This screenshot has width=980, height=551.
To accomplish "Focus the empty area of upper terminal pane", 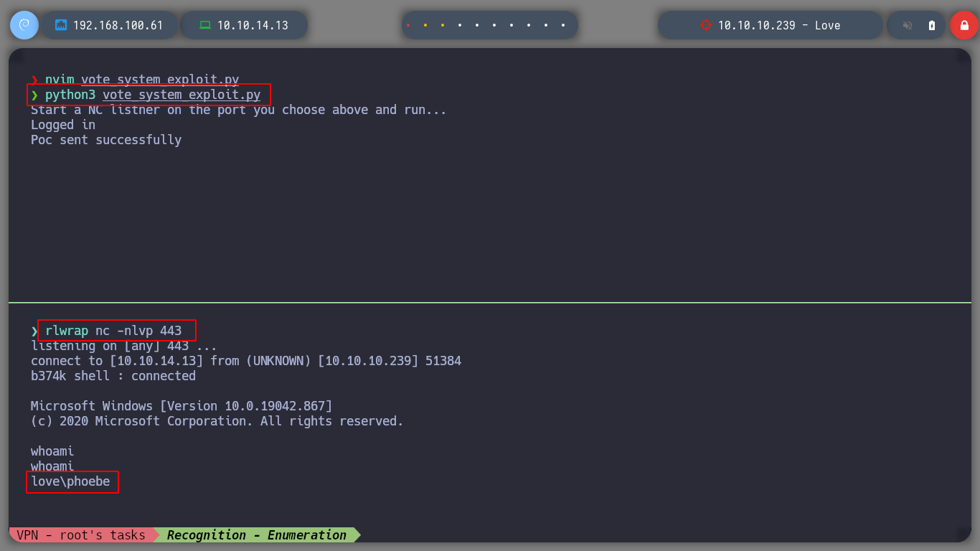I will [x=490, y=222].
